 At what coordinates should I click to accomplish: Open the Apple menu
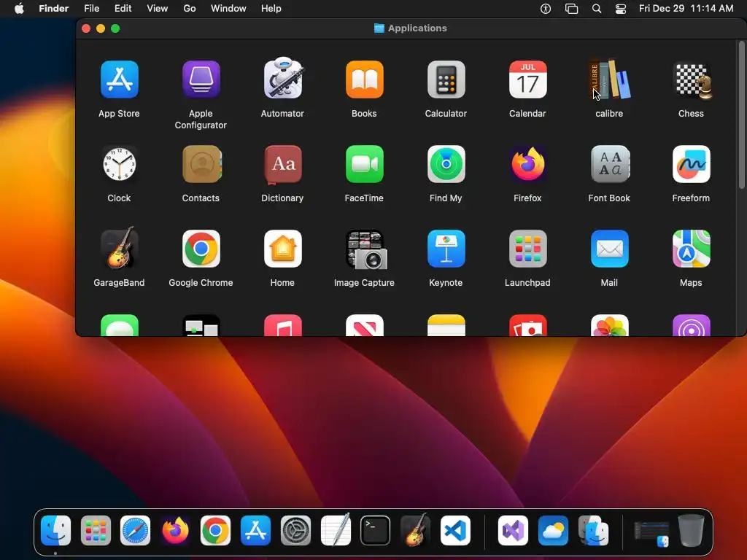19,8
